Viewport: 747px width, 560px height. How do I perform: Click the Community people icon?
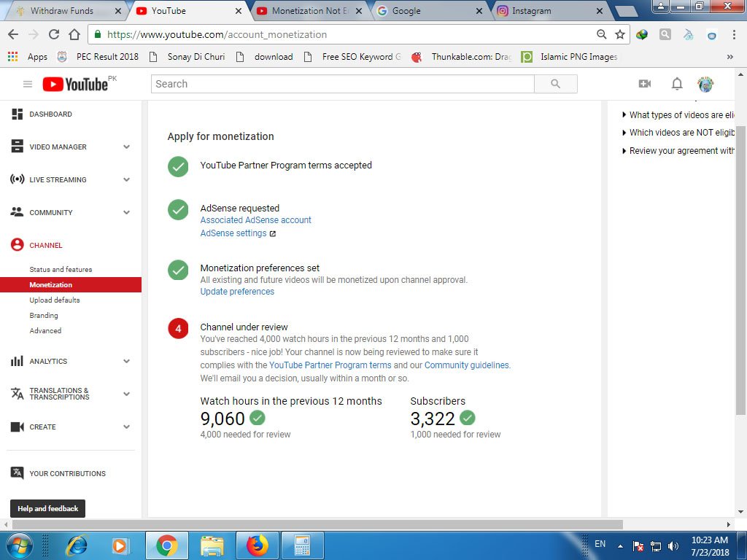[x=18, y=212]
